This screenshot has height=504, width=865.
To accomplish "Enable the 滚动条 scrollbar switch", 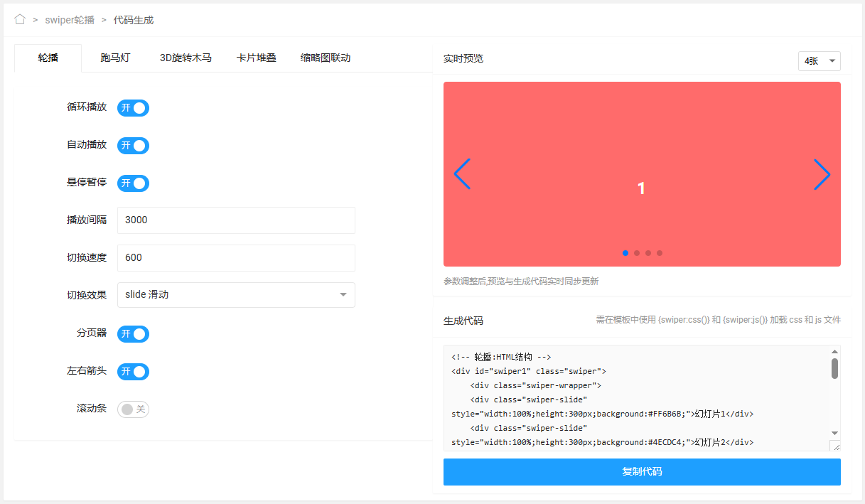I will [x=133, y=409].
